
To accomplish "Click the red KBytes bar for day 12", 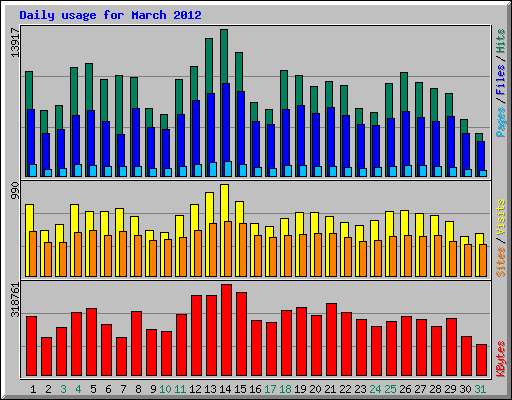I will click(196, 335).
